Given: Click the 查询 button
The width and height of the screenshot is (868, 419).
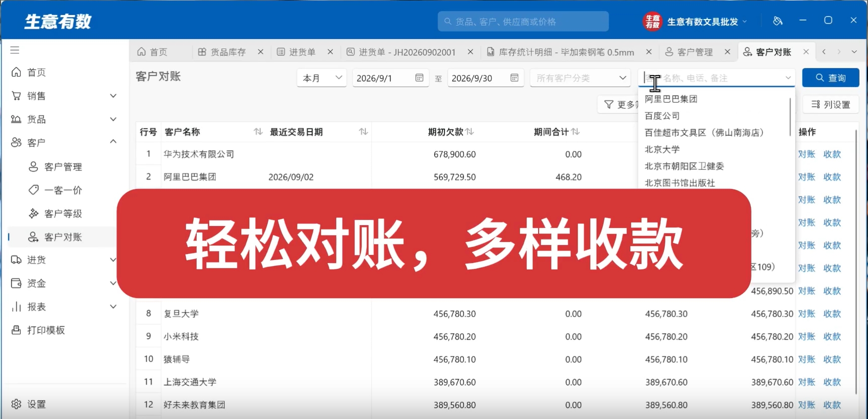Looking at the screenshot, I should (x=830, y=78).
